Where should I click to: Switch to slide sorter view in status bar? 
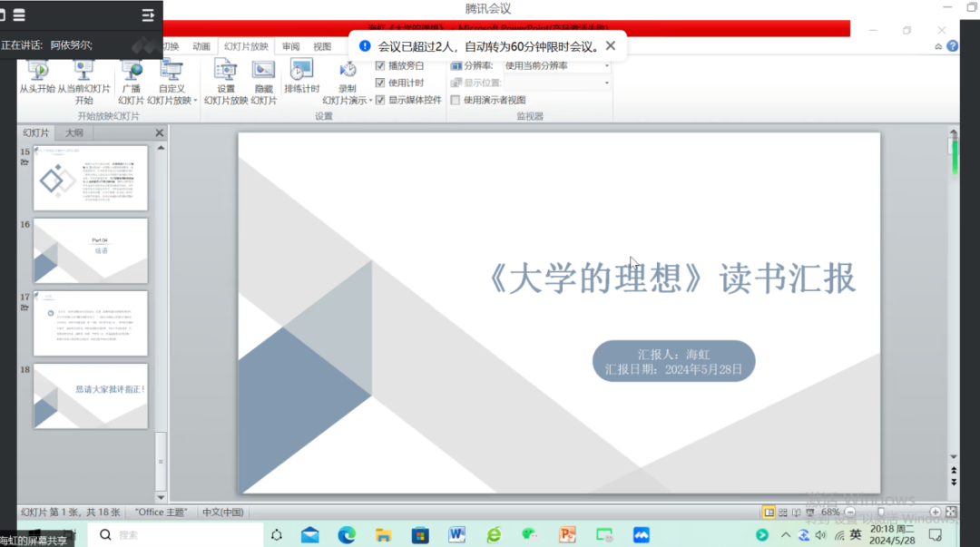(782, 512)
